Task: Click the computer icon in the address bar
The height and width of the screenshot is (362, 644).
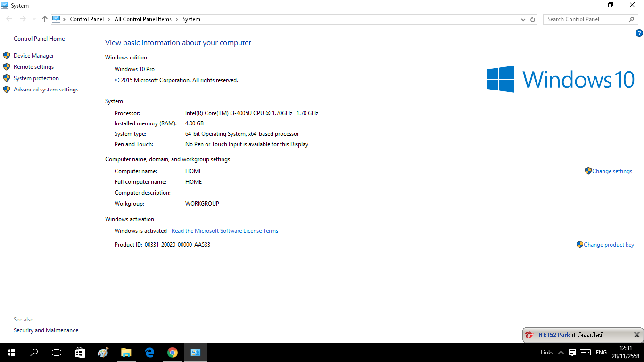Action: (56, 19)
